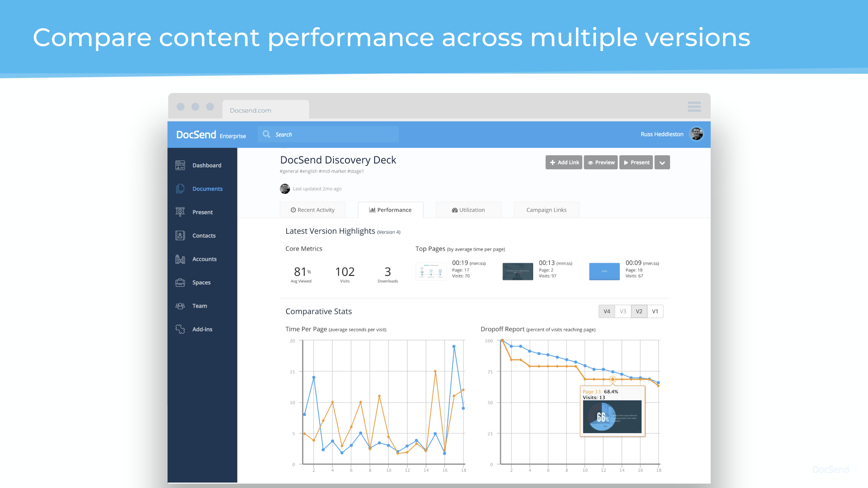Open Add-ins puzzle icon
The width and height of the screenshot is (868, 488).
pos(180,329)
